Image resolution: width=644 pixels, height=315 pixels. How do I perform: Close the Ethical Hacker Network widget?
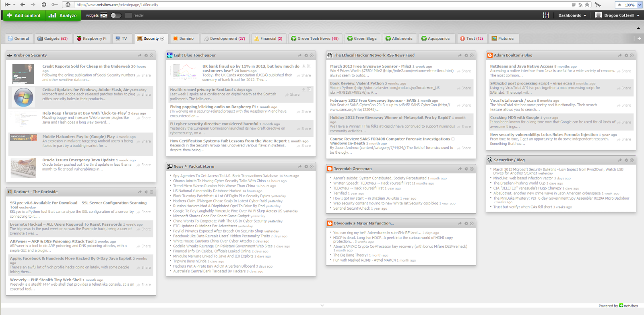point(472,56)
